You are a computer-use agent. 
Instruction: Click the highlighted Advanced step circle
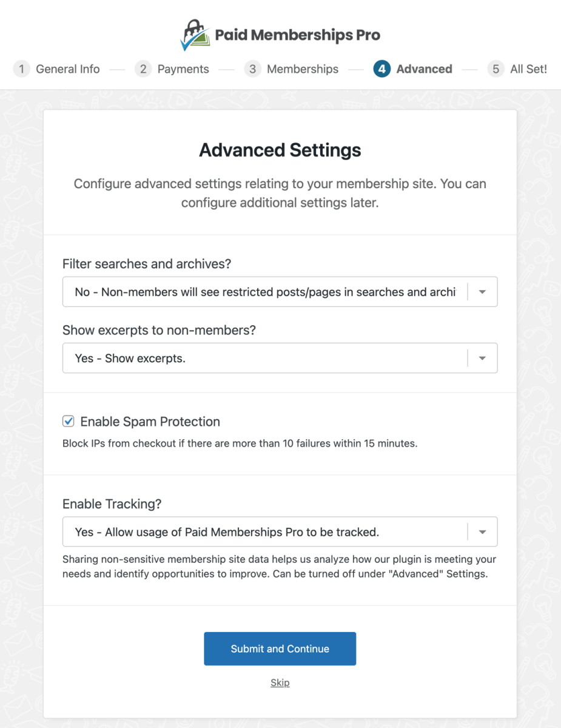381,69
